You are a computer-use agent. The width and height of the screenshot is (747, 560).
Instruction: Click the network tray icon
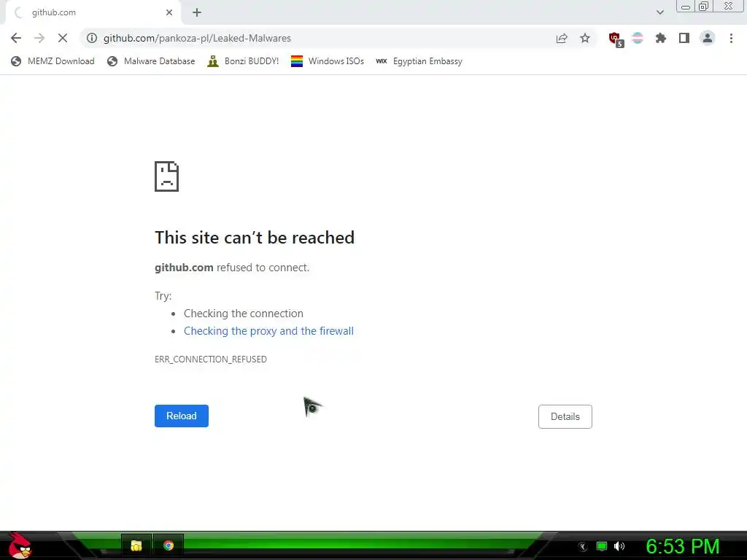pyautogui.click(x=602, y=546)
